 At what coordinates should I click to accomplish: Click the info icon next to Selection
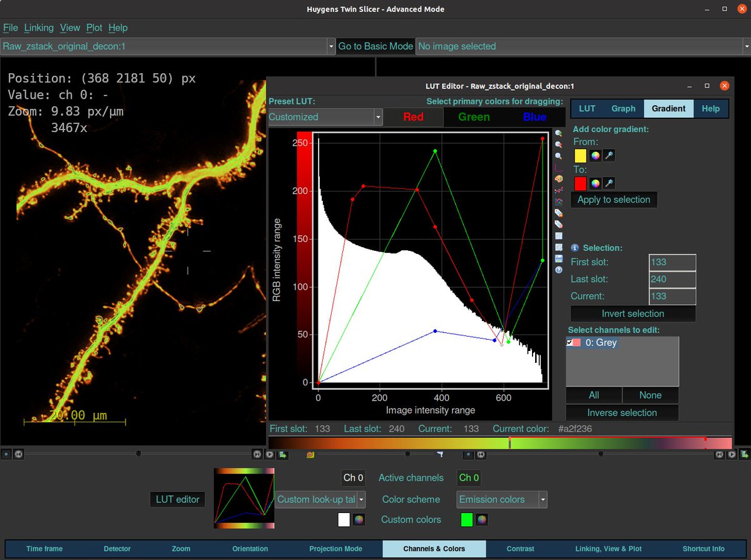tap(575, 248)
